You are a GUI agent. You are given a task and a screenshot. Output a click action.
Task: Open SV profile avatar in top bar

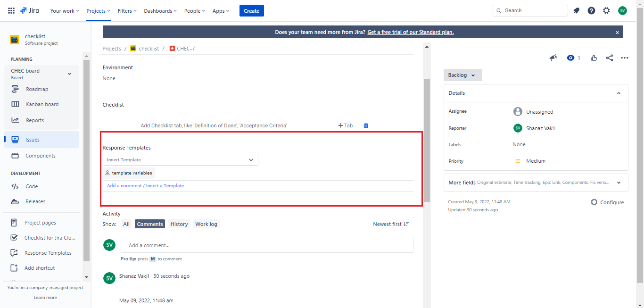tap(622, 10)
